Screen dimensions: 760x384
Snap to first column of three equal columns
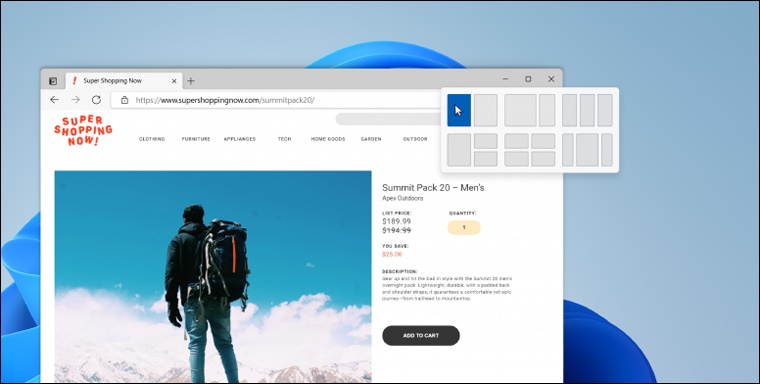(570, 110)
